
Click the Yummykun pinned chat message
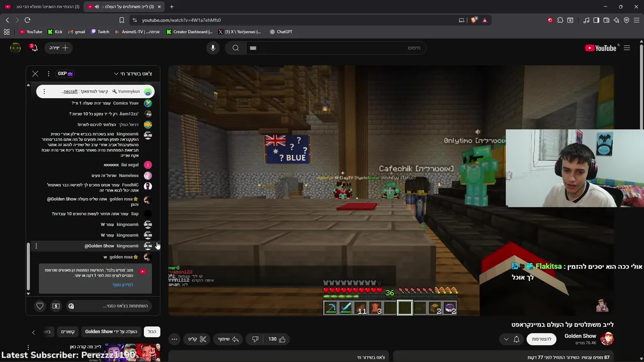point(95,92)
